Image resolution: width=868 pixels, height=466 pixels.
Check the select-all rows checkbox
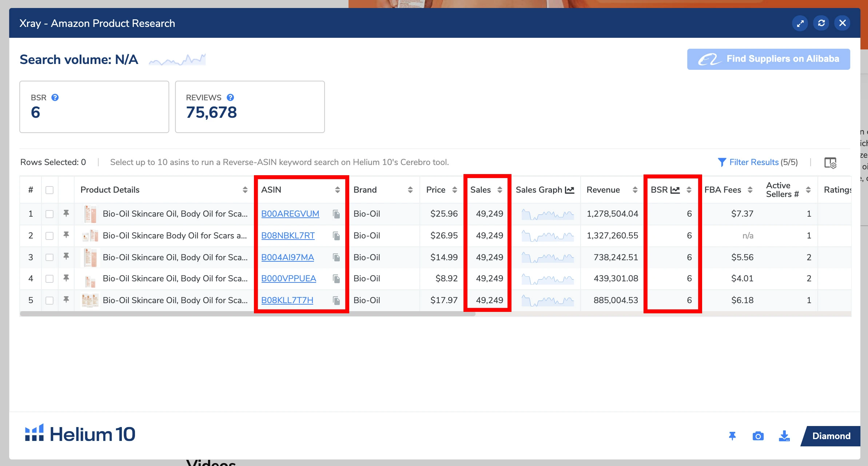pos(49,190)
